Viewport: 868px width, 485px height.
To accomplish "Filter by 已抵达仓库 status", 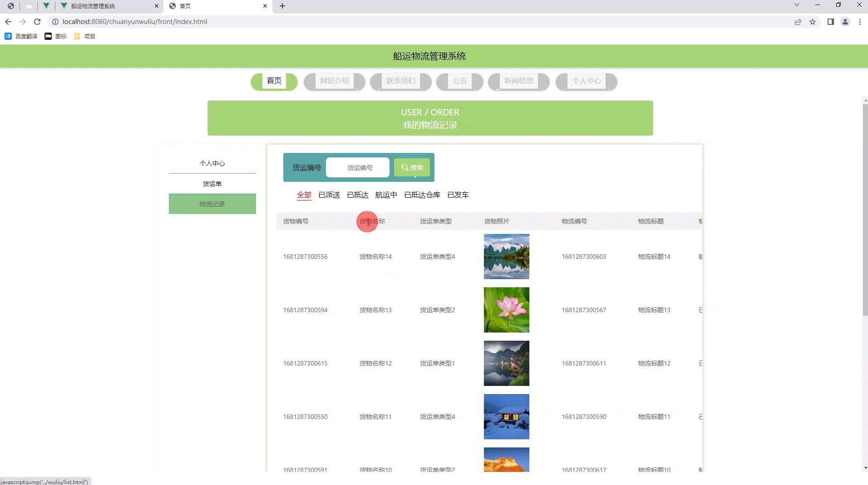I will click(x=422, y=195).
